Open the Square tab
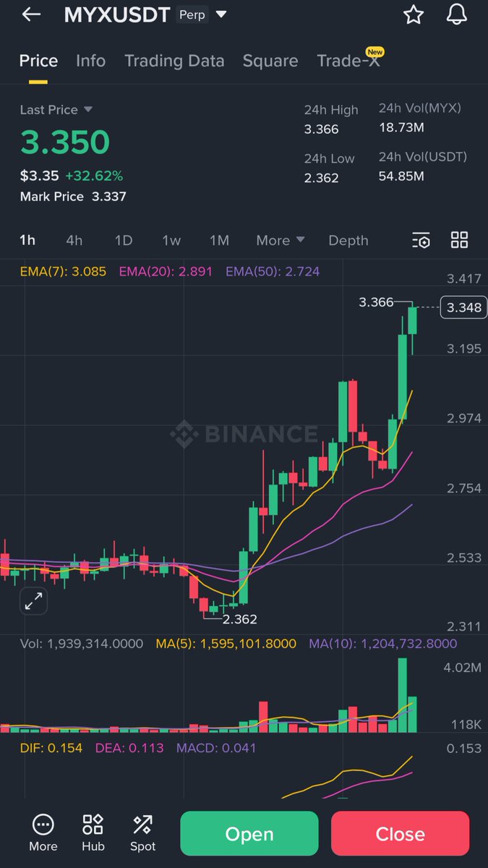The width and height of the screenshot is (488, 868). pos(270,61)
